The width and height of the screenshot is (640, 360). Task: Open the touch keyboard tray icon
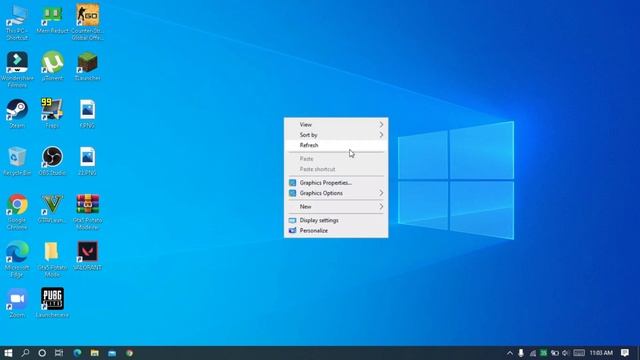579,353
